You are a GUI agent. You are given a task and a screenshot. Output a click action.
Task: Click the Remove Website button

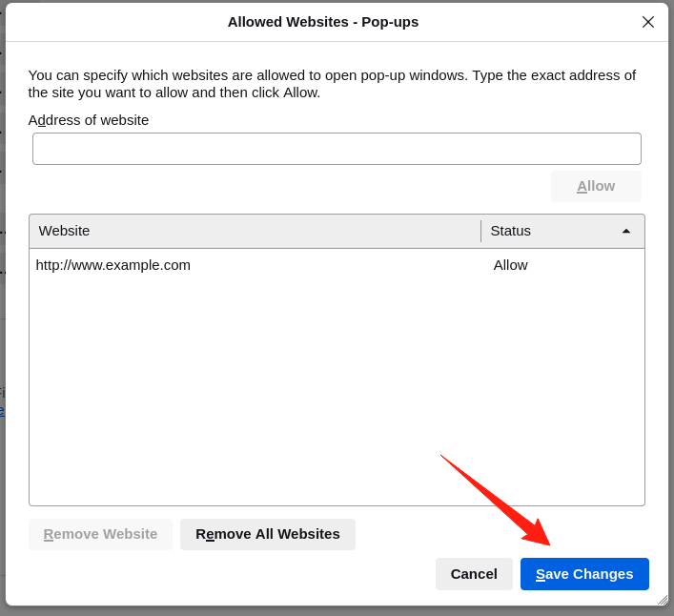tap(100, 534)
